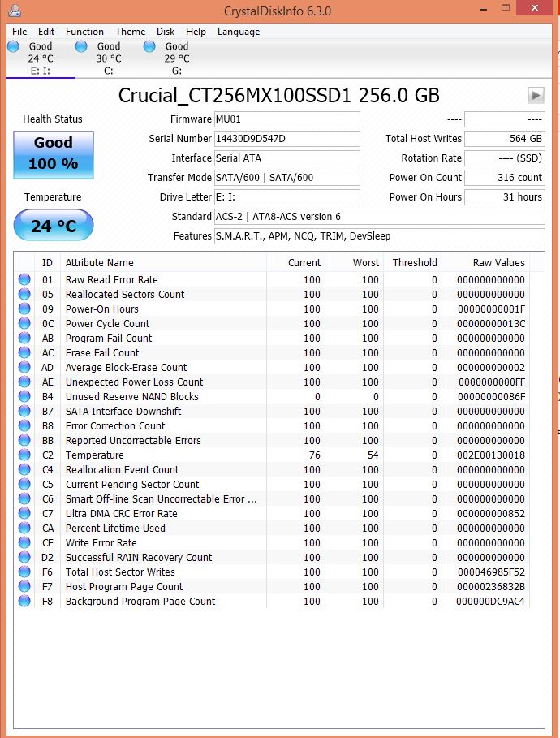Click status orb for Unexpected Power Loss Count
This screenshot has width=560, height=738.
point(24,382)
